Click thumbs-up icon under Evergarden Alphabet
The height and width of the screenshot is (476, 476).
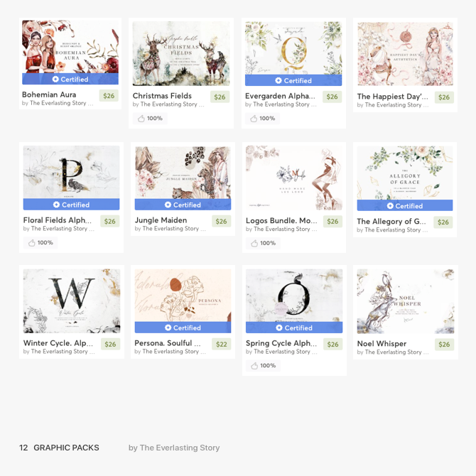254,119
